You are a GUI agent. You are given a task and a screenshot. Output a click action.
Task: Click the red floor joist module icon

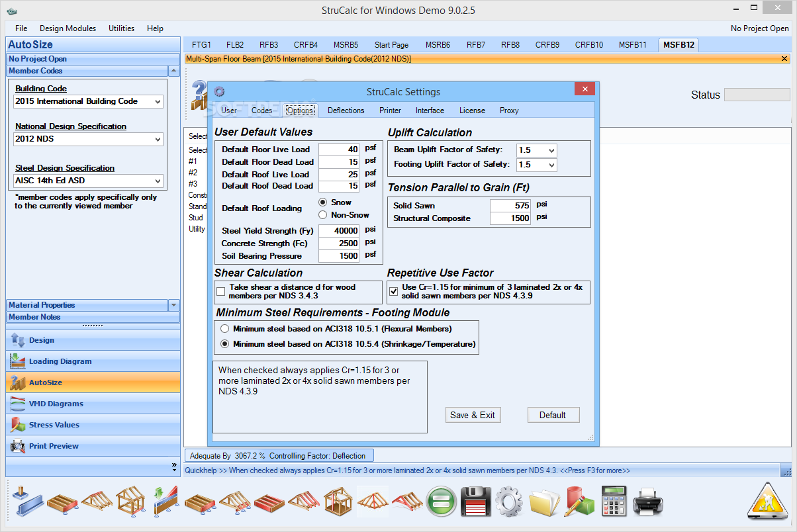[269, 502]
